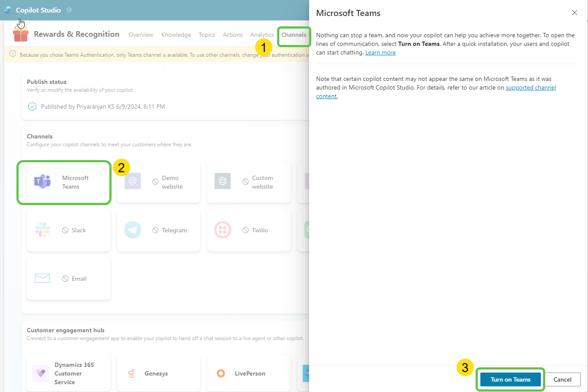Open the Channels tab
This screenshot has height=392, width=588.
click(294, 35)
